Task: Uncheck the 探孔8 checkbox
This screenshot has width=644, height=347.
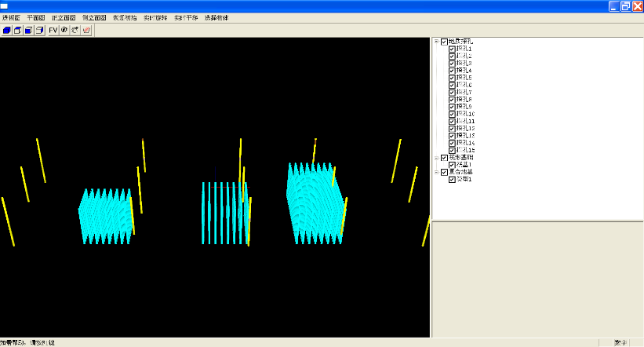Action: [452, 100]
